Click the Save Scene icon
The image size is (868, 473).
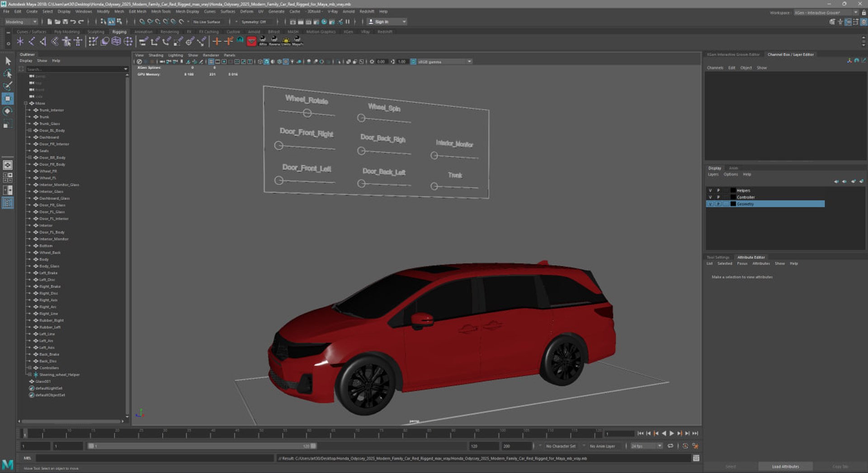click(65, 22)
